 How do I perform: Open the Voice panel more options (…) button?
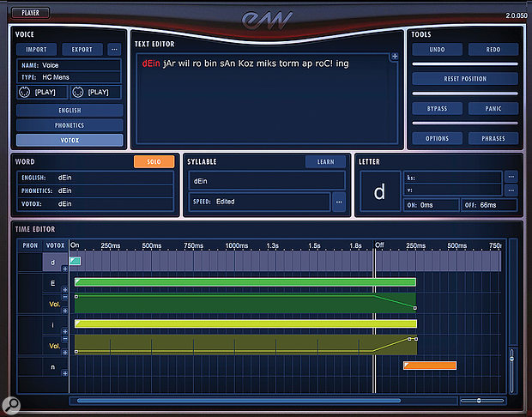(114, 50)
